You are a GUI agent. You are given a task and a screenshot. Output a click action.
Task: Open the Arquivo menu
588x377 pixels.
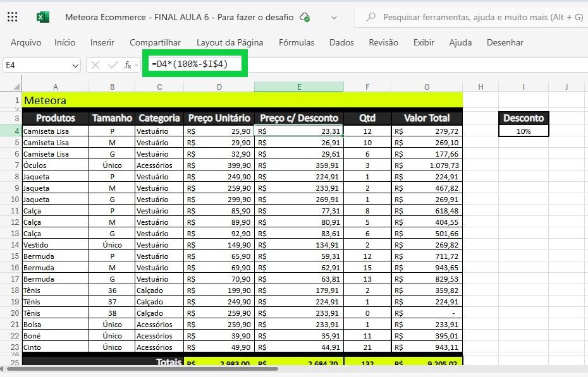point(26,43)
